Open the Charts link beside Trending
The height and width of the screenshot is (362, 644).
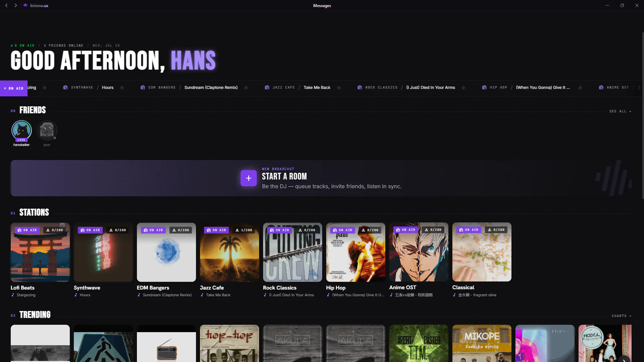click(622, 316)
